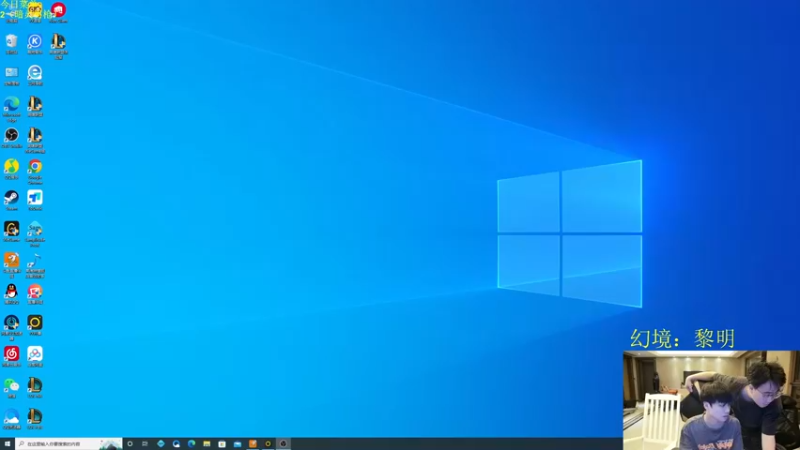Screen dimensions: 800x450
Task: Open the red round icon in top desktop row
Action: [x=58, y=12]
